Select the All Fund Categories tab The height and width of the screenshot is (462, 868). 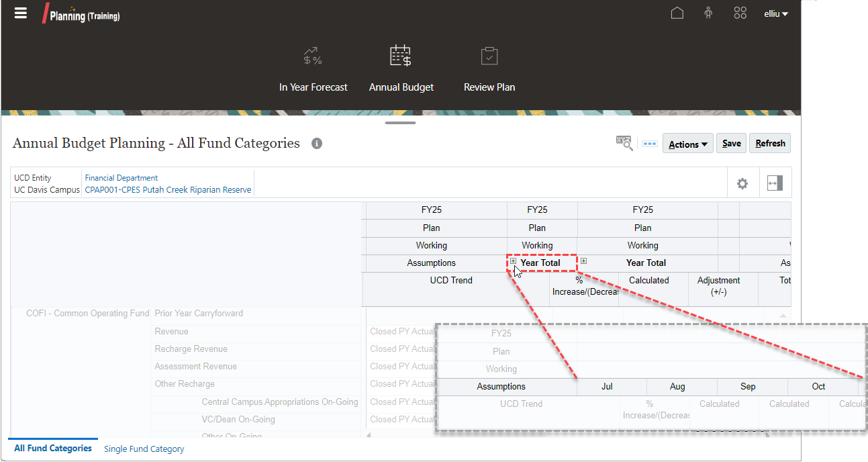(x=52, y=448)
